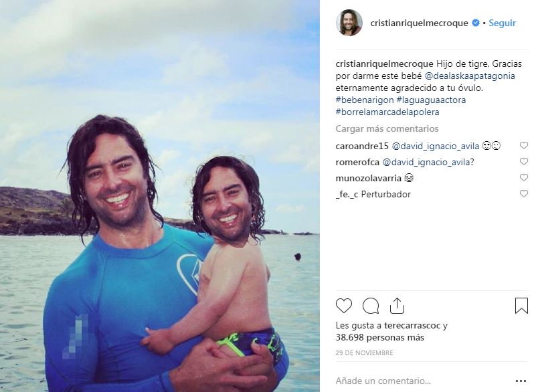Click the cristianriquelmecroque profile picture

tap(349, 23)
